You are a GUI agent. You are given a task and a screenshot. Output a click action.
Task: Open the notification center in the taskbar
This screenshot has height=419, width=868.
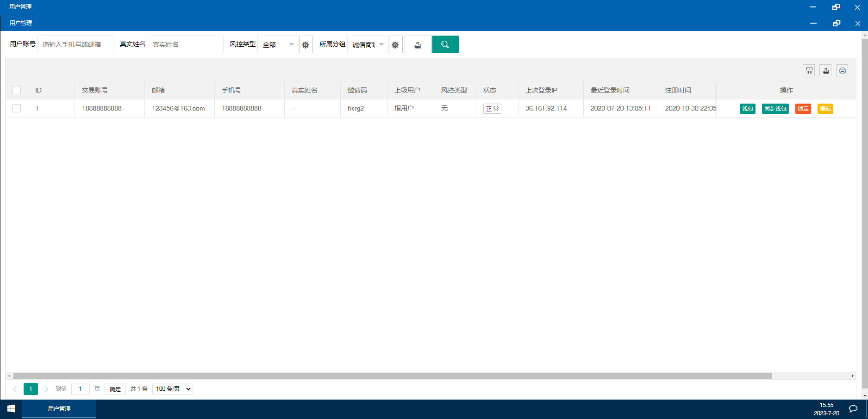(x=853, y=409)
